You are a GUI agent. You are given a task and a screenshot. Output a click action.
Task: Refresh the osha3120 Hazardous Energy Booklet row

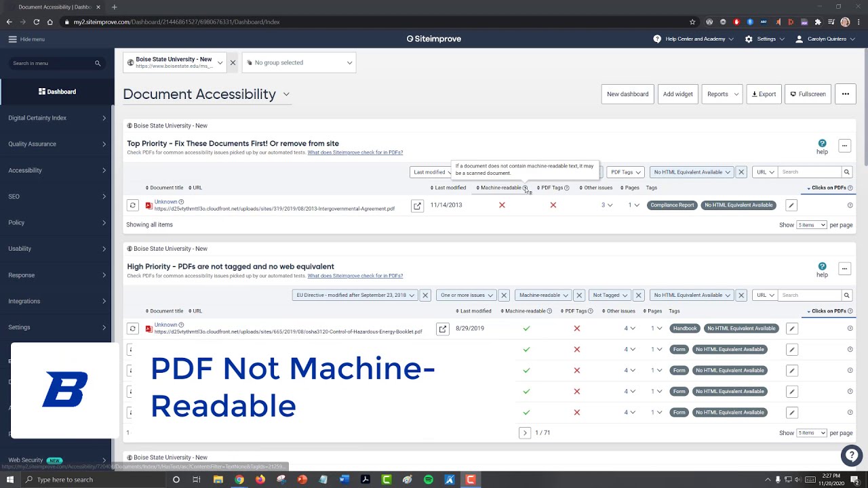(x=132, y=329)
